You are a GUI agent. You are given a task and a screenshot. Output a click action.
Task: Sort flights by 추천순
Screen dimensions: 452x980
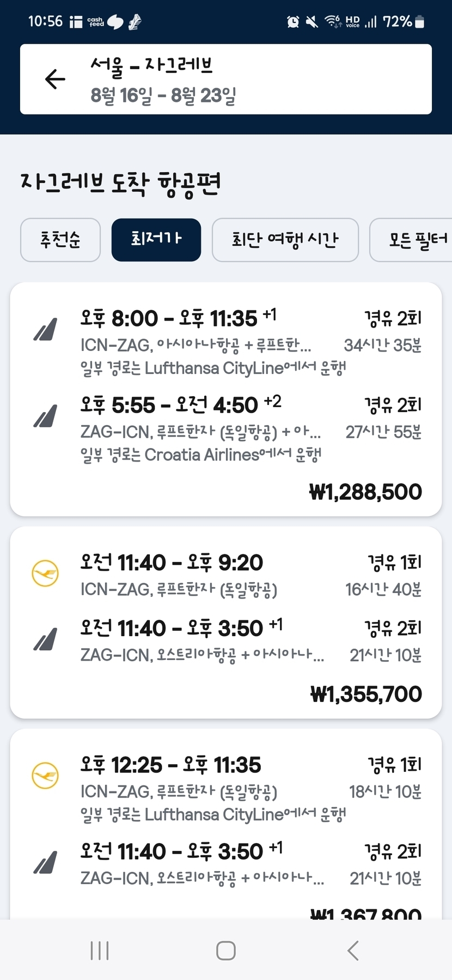(x=60, y=240)
